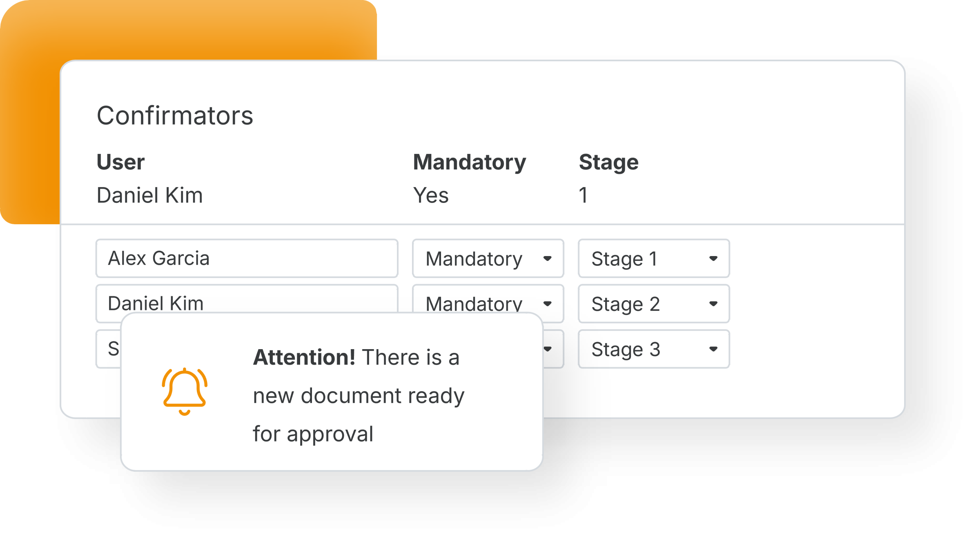Click the Alex Garcia user field
Viewport: 980px width, 546px height.
tap(247, 259)
